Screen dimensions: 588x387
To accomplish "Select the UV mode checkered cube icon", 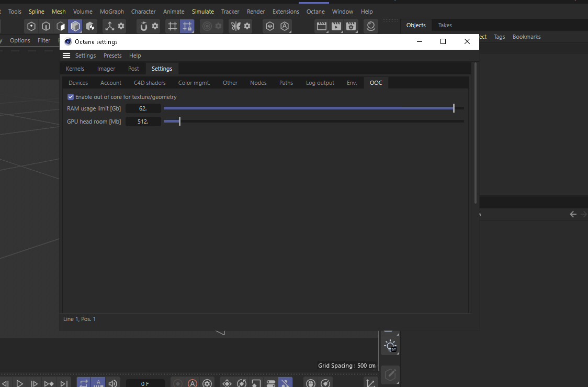I will pyautogui.click(x=90, y=26).
